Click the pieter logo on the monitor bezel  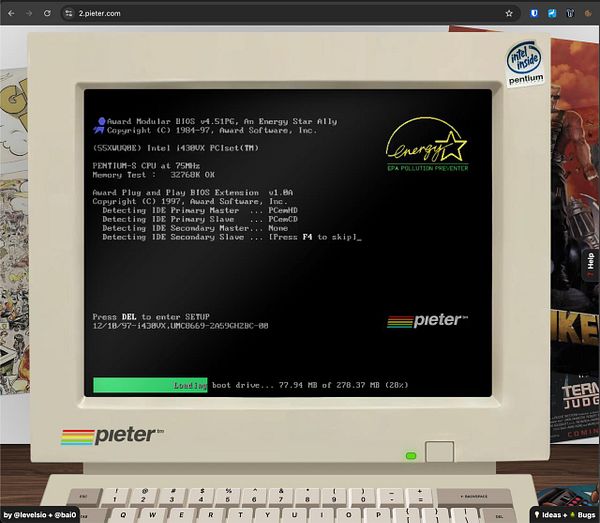(112, 435)
